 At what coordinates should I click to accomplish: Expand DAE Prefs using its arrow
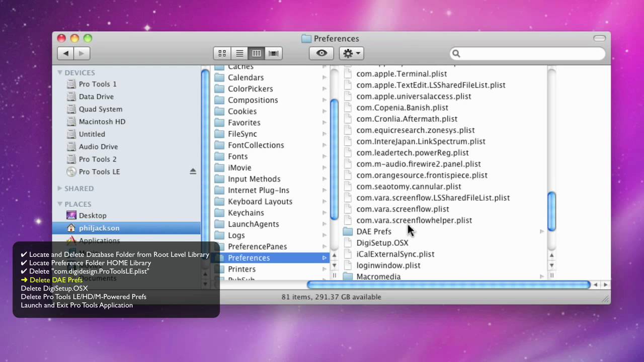[542, 232]
